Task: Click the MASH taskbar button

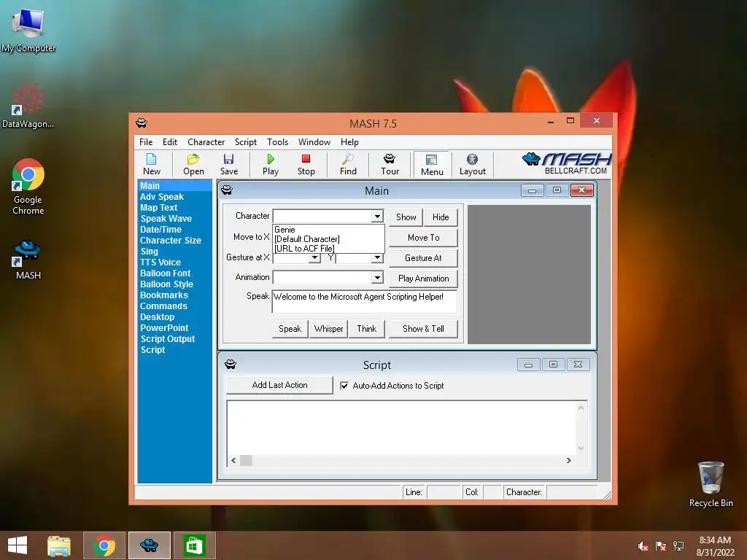Action: click(x=149, y=545)
